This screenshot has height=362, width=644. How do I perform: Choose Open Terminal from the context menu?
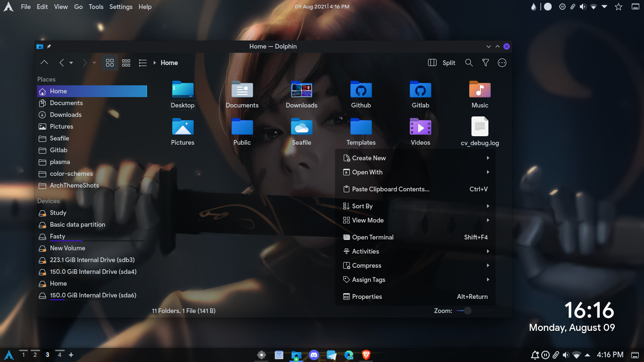(x=415, y=237)
